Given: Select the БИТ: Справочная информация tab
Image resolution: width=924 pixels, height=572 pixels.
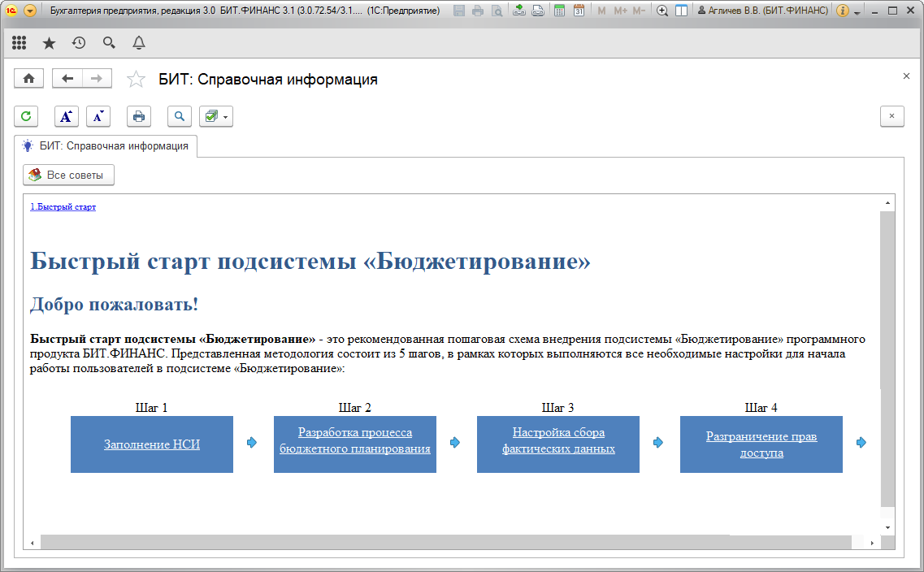Looking at the screenshot, I should [106, 146].
